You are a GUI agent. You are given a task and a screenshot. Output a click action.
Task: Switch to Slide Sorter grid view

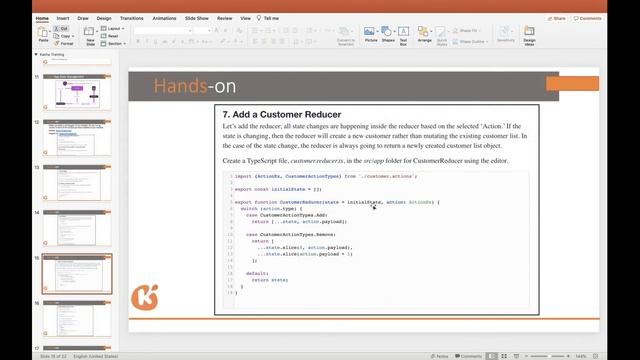(x=504, y=356)
